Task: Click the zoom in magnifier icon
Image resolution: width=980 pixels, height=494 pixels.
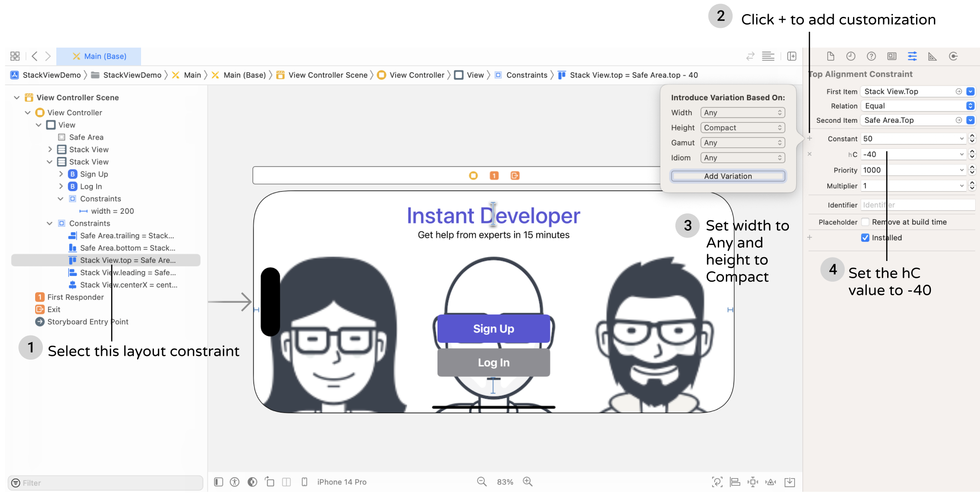Action: (528, 481)
